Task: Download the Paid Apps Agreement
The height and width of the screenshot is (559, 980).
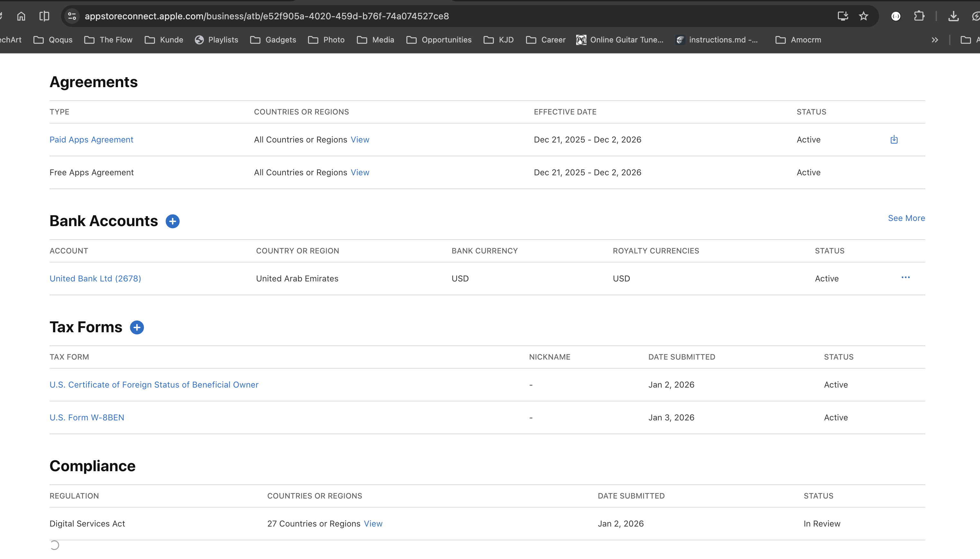Action: pyautogui.click(x=894, y=139)
